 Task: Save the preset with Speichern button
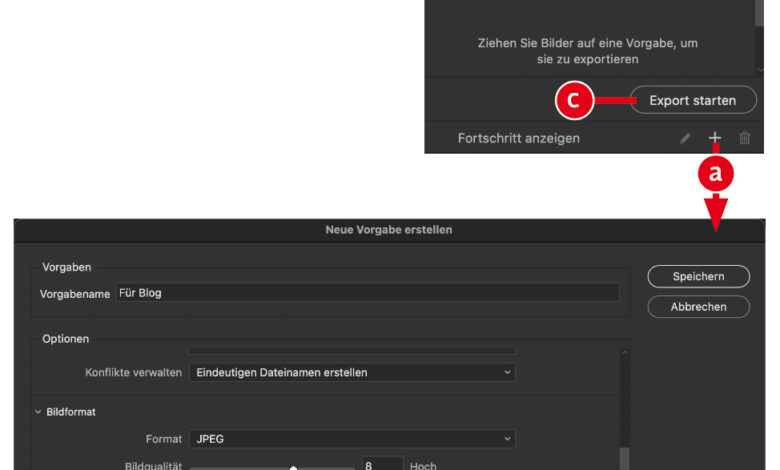click(698, 277)
